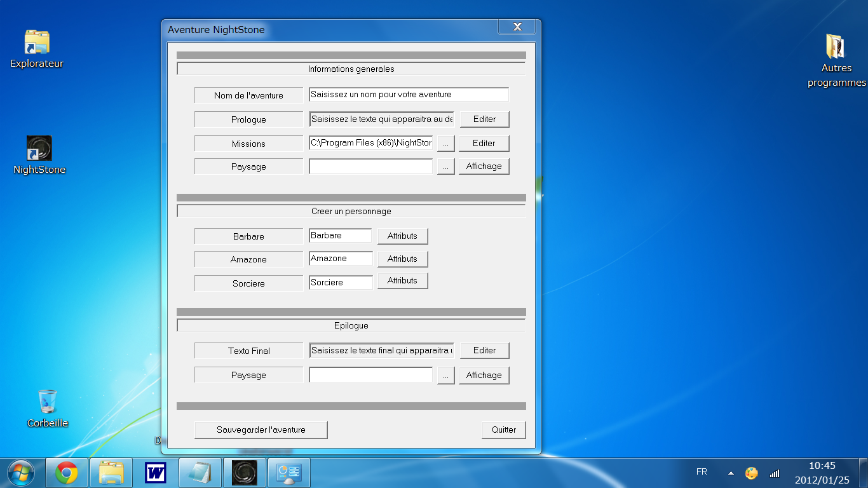Image resolution: width=868 pixels, height=488 pixels.
Task: Browse for a landscape under Informations generales
Action: point(445,166)
